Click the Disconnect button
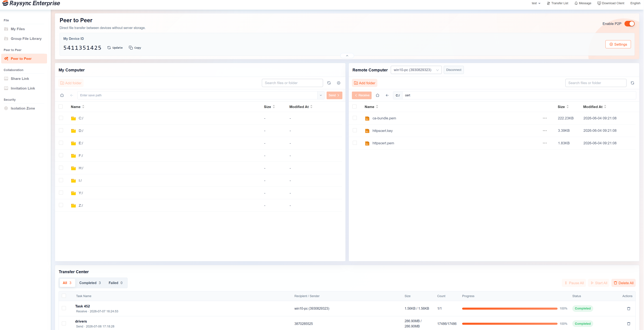Image resolution: width=644 pixels, height=330 pixels. tap(453, 70)
